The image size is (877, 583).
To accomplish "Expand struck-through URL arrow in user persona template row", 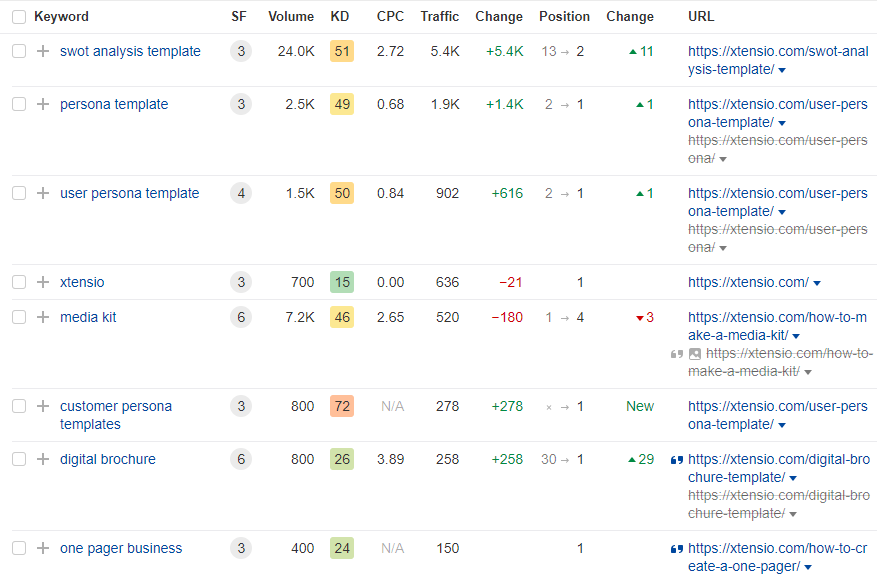I will [723, 248].
